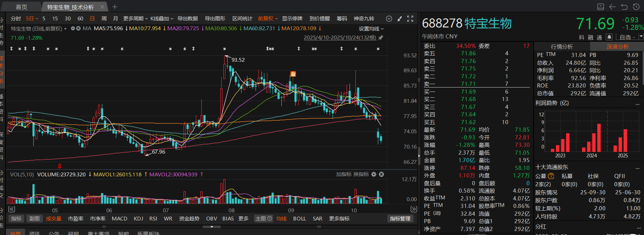Toggle the 均线 main chart overlay
The image size is (644, 235).
(281, 219)
